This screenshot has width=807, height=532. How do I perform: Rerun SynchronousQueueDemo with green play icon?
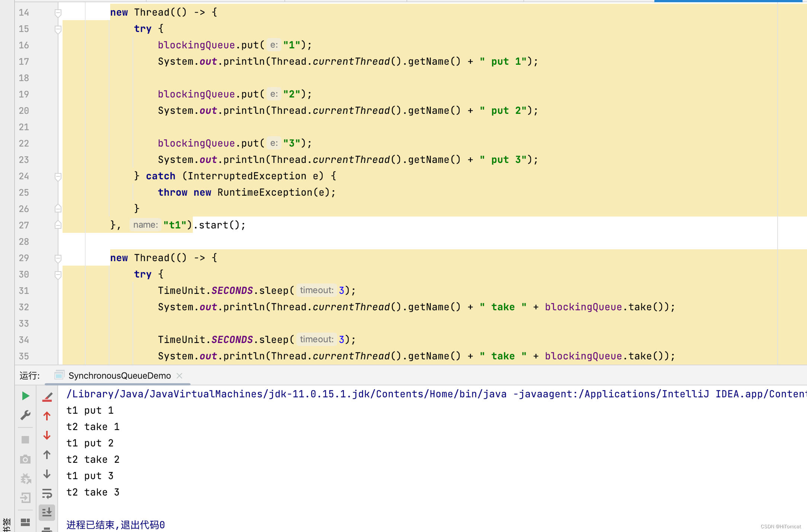tap(25, 396)
